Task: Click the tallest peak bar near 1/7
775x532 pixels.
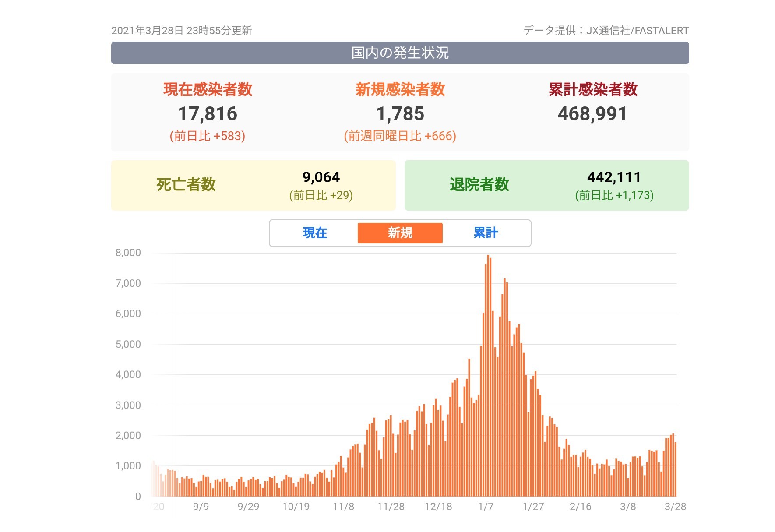Action: [488, 377]
